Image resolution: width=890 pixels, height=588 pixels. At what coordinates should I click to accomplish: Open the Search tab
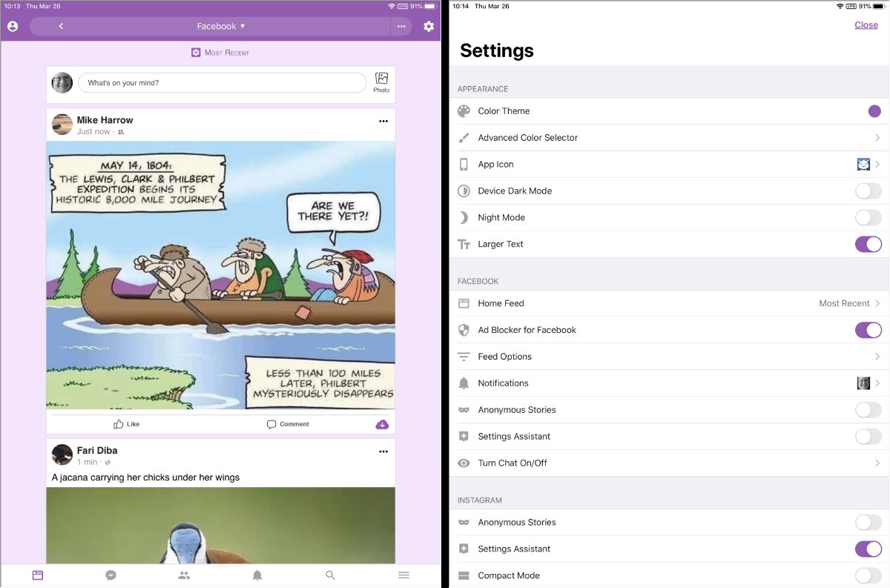pyautogui.click(x=331, y=575)
